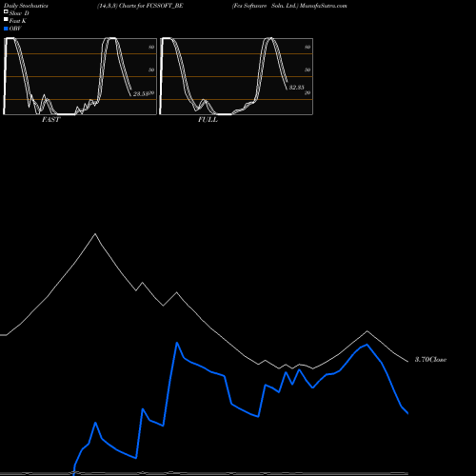Click the FAST chart label
Viewport: 476px width, 476px height.
coord(51,120)
